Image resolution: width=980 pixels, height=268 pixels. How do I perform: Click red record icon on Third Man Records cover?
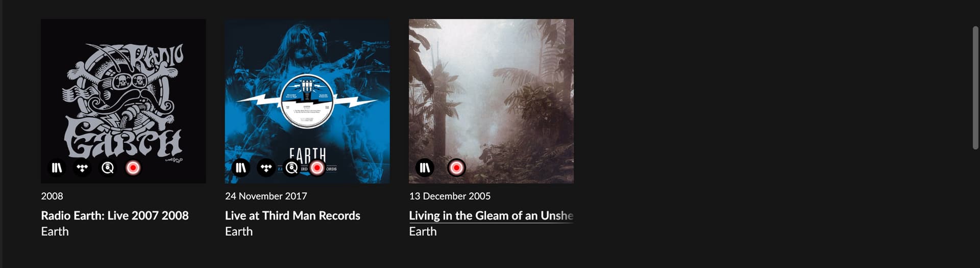[317, 168]
